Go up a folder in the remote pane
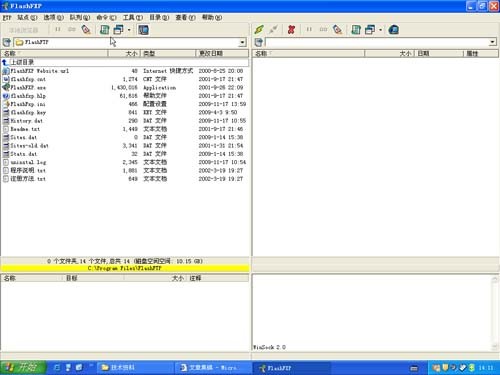This screenshot has height=375, width=500. (x=259, y=42)
